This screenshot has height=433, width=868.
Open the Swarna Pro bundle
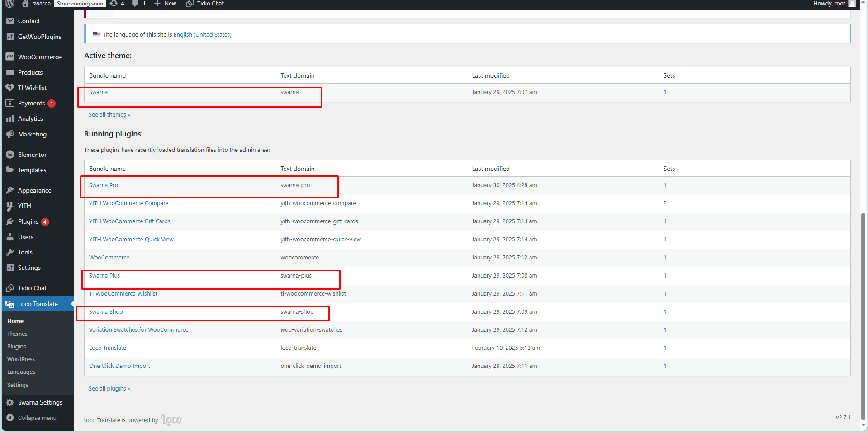tap(104, 185)
